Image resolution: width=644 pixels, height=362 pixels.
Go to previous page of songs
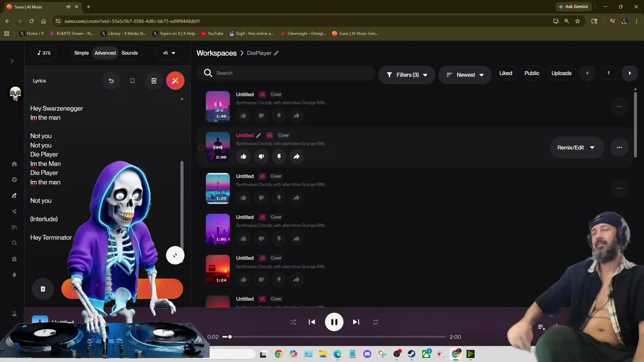point(587,73)
